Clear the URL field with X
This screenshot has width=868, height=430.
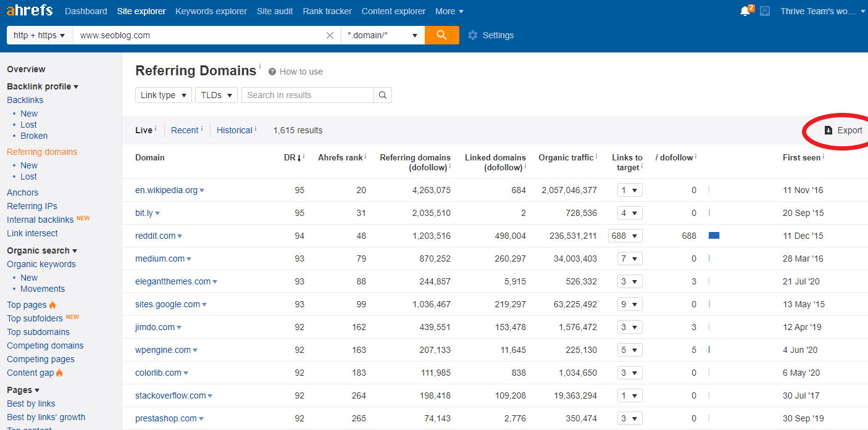(x=330, y=35)
